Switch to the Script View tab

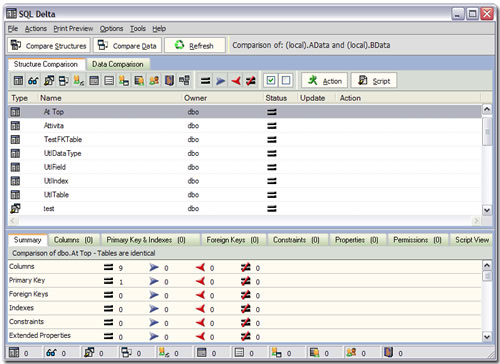click(x=472, y=240)
